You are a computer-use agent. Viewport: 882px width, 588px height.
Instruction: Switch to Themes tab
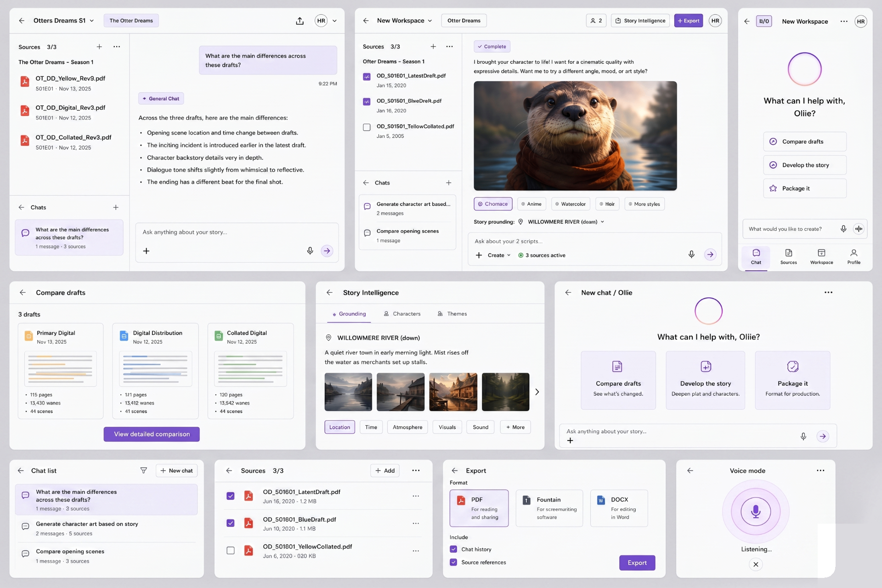pyautogui.click(x=452, y=314)
